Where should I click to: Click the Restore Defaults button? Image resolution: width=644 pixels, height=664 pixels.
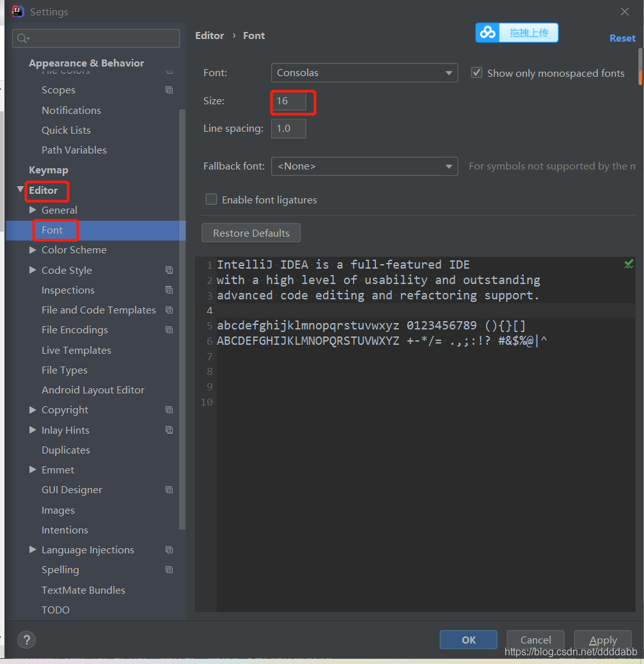pos(251,233)
